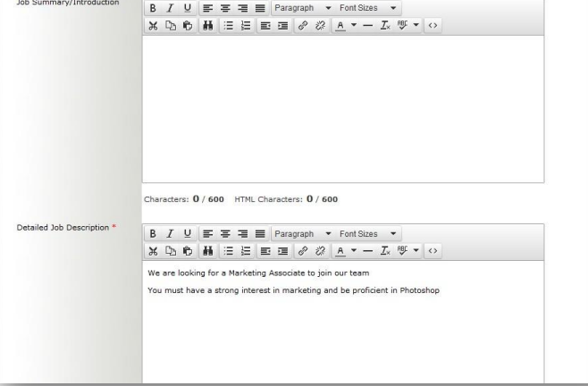Open Font Sizes dropdown in Detailed Job Description editor
588x386 pixels.
368,234
